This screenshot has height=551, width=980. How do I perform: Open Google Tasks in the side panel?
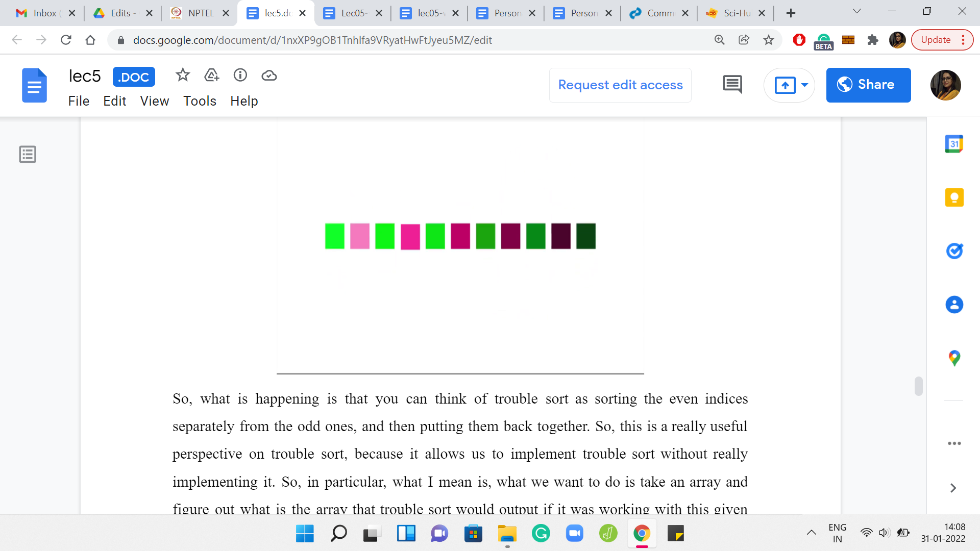[x=953, y=251]
